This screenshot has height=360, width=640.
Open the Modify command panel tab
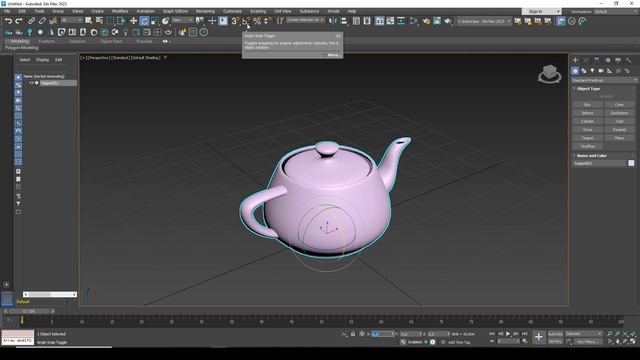point(586,60)
